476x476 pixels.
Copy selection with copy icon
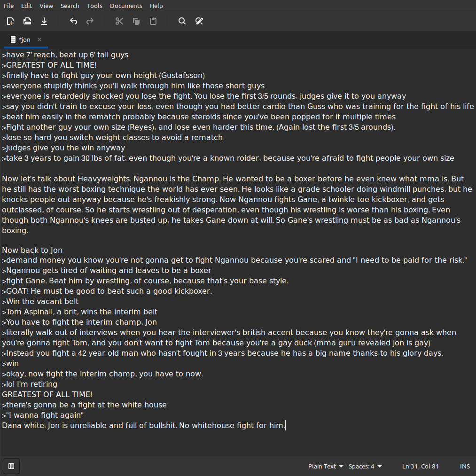[136, 21]
